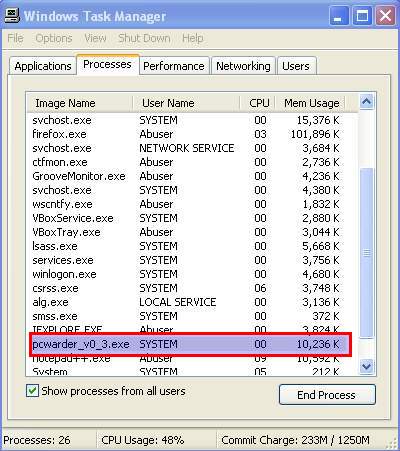Go to the Users tab

coord(296,66)
